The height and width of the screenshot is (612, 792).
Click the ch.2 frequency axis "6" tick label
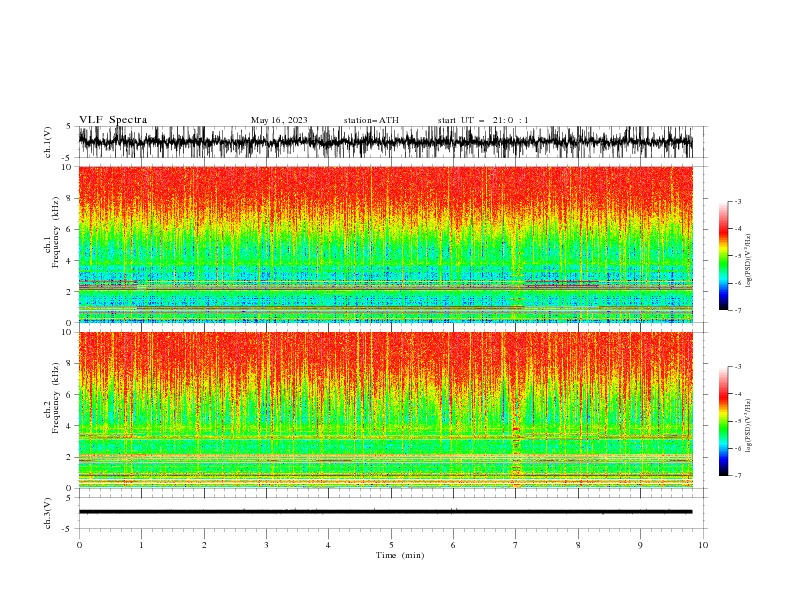tap(69, 395)
